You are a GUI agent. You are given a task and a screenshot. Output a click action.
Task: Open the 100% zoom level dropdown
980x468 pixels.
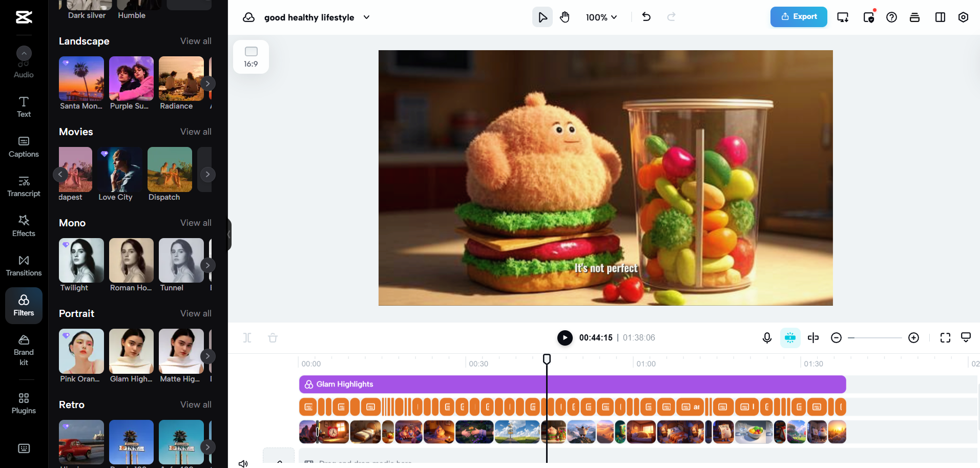click(601, 17)
